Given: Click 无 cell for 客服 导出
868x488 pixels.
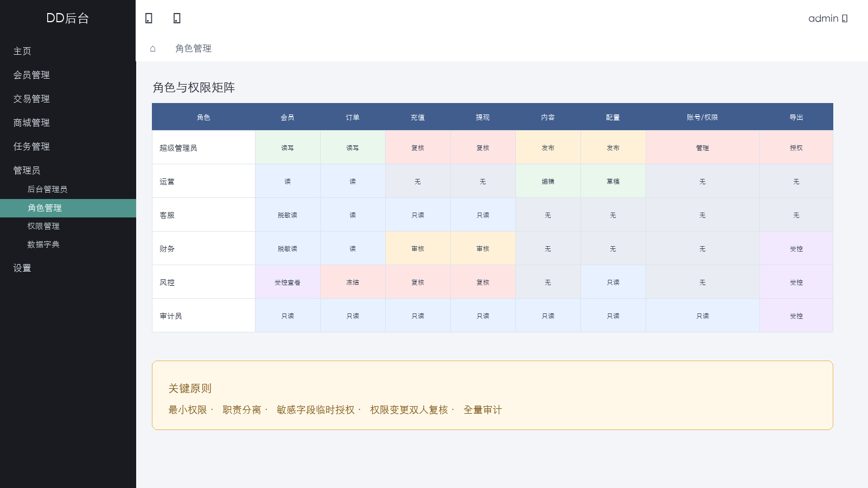Looking at the screenshot, I should (x=796, y=215).
